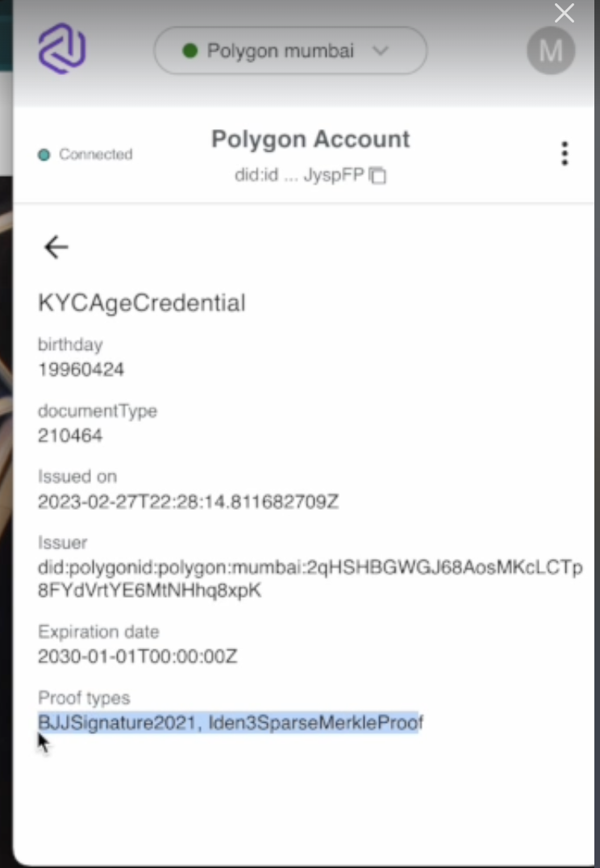Click the Polygon Account title
Image resolution: width=600 pixels, height=868 pixels.
tap(310, 139)
